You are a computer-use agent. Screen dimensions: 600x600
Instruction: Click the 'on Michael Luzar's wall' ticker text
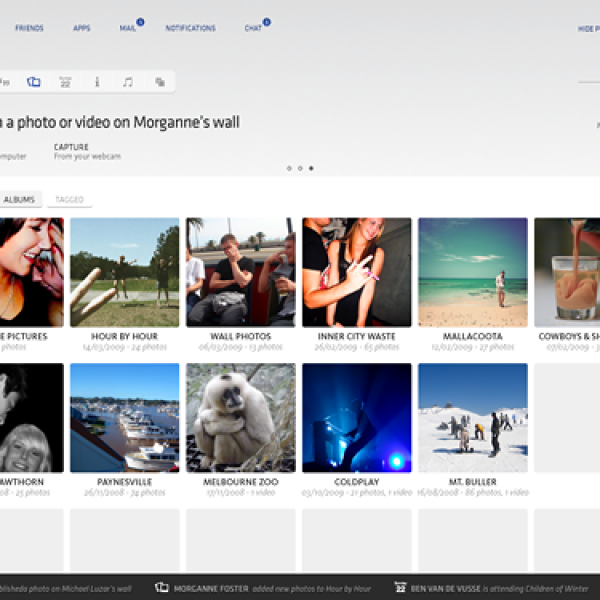pyautogui.click(x=91, y=589)
